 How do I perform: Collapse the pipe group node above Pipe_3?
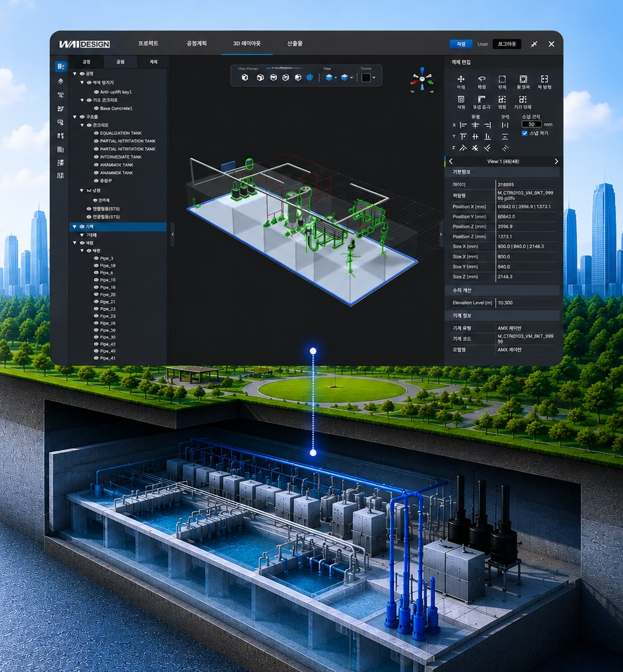83,250
